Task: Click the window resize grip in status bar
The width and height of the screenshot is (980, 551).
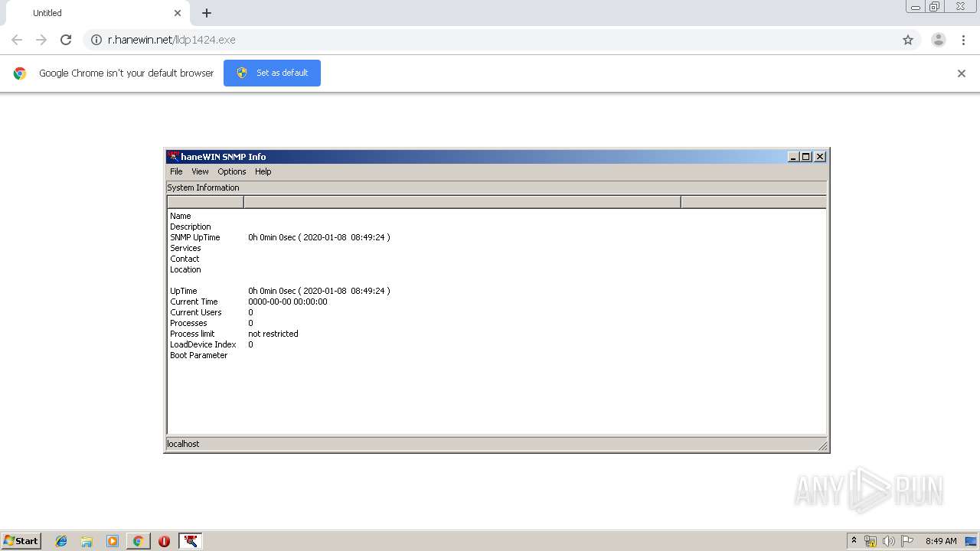Action: click(x=822, y=445)
